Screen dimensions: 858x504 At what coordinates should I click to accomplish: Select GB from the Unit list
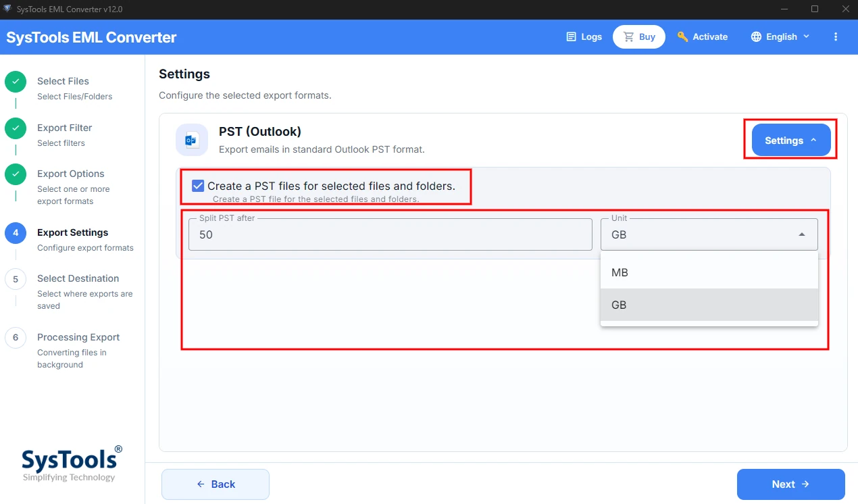coord(709,305)
